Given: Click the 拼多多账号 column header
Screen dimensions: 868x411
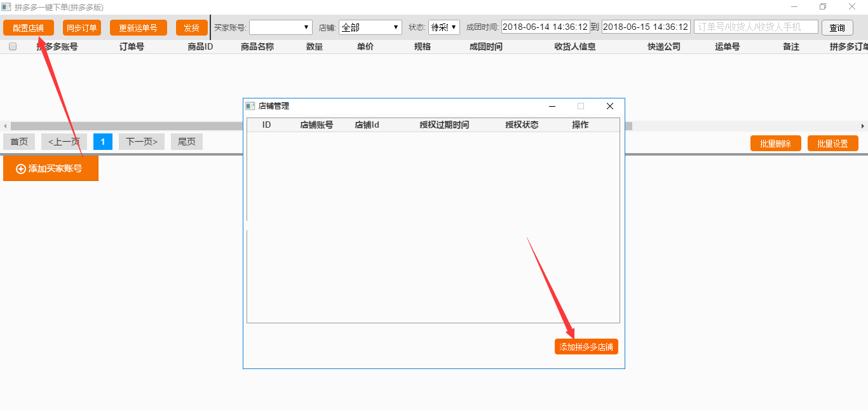Looking at the screenshot, I should [57, 46].
